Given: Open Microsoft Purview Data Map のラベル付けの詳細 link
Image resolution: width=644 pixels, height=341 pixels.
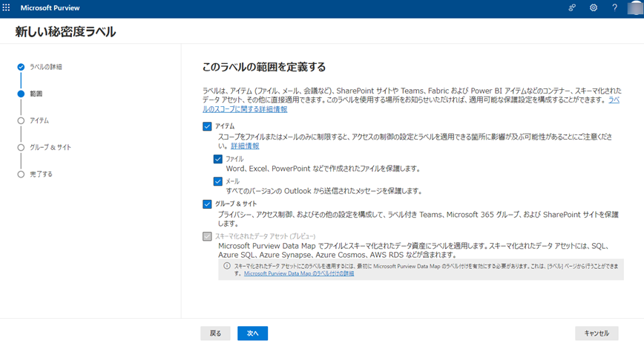Looking at the screenshot, I should (x=299, y=273).
